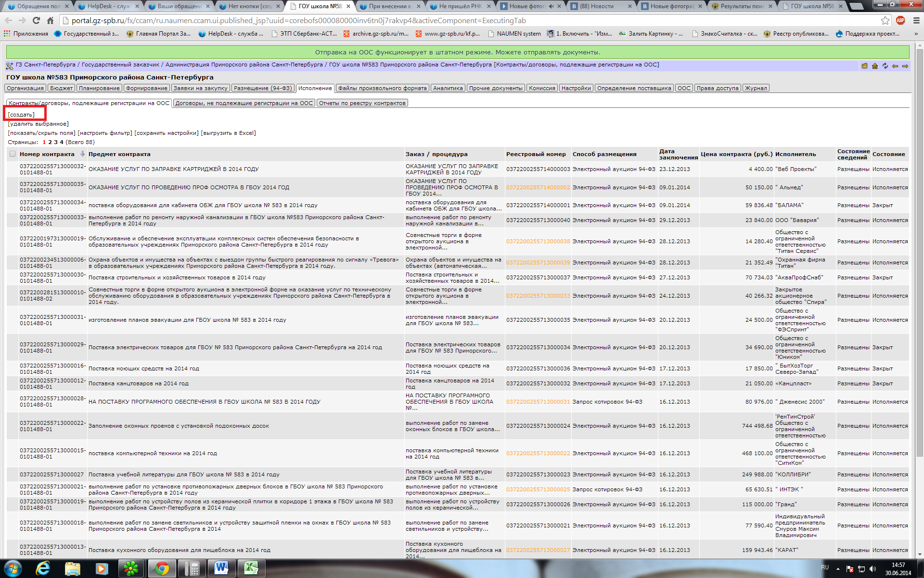Click the breadcrumb hierarchy icon before ГЗ Санкт-Петербурга
Viewport: 924px width, 578px height.
coord(10,66)
